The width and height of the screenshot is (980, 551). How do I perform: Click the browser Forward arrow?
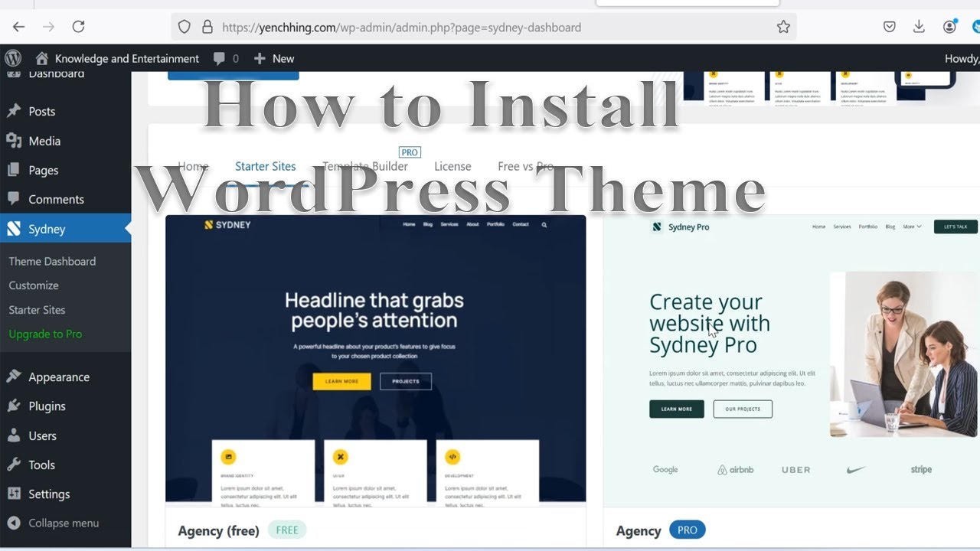click(x=48, y=27)
